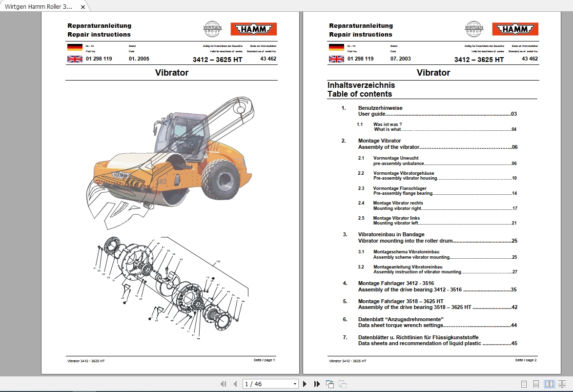This screenshot has height=392, width=573.
Task: Go to the next page
Action: (x=304, y=384)
